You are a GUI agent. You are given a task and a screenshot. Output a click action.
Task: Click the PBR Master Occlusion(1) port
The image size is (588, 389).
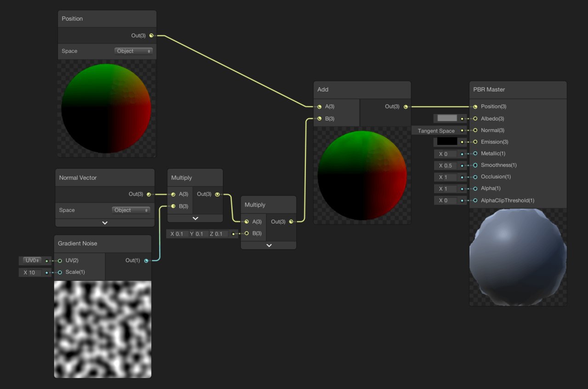click(475, 177)
